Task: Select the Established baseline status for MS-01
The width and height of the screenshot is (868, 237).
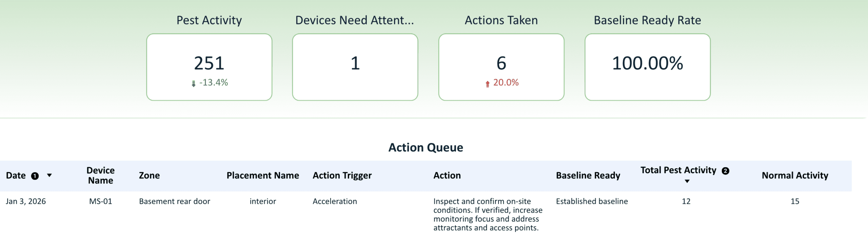Action: pos(592,201)
